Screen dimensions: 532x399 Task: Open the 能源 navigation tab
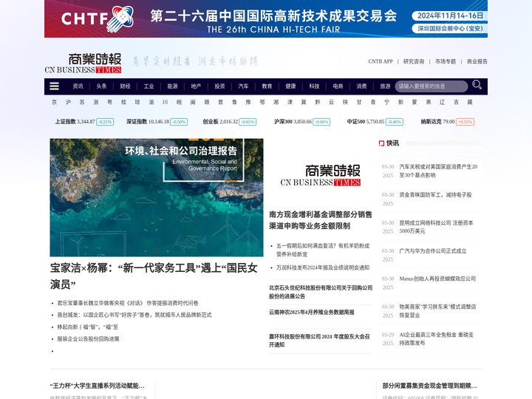[x=172, y=86]
